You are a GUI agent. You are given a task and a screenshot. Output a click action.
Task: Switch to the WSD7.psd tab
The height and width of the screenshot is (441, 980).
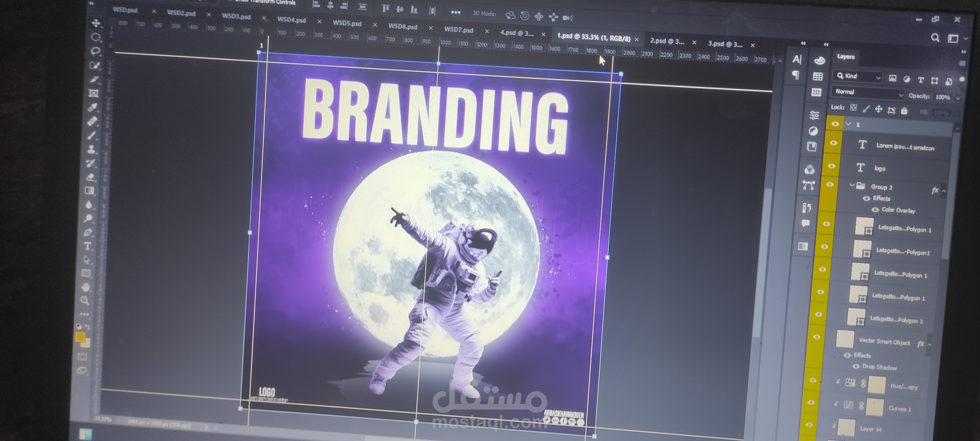tap(458, 30)
